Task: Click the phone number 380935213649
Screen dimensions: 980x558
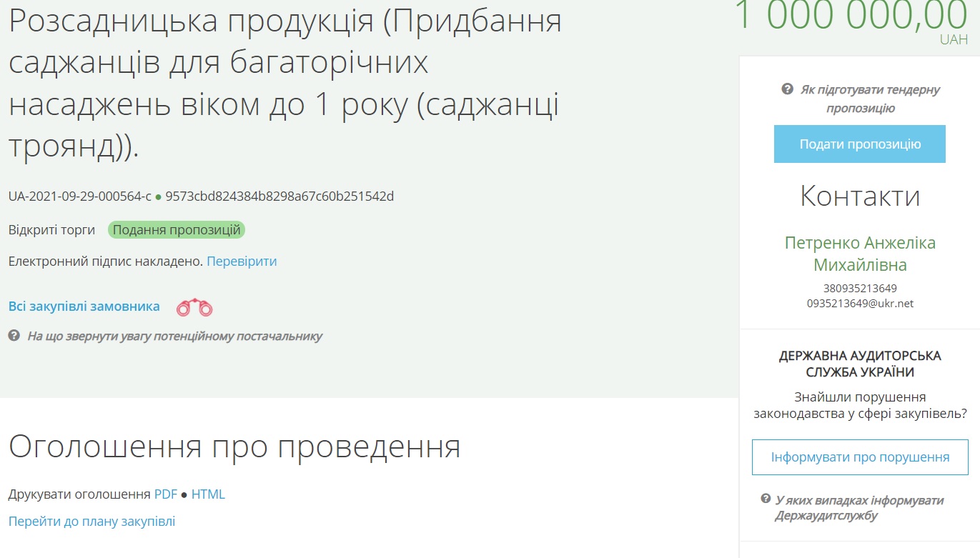Action: click(x=860, y=289)
